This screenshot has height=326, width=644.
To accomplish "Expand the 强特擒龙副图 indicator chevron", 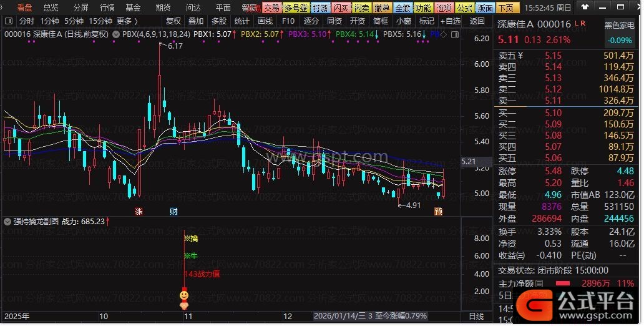I will tap(6, 221).
